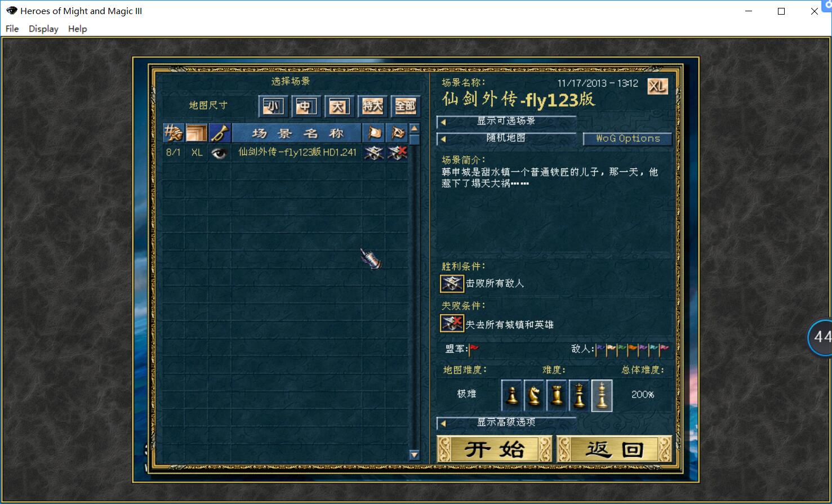Select king impossible difficulty icon
The image size is (832, 504).
(602, 395)
